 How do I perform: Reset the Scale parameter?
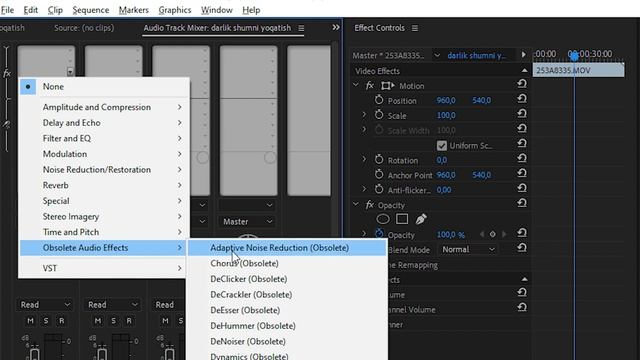[x=522, y=114]
